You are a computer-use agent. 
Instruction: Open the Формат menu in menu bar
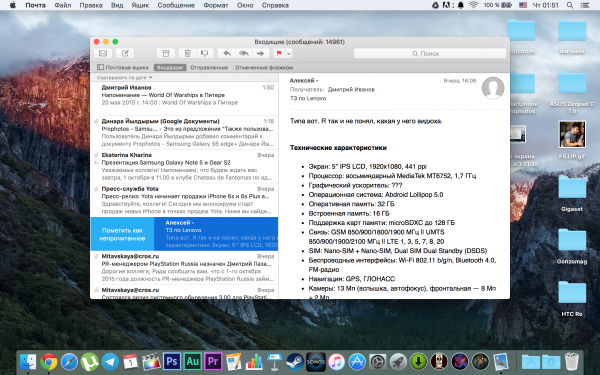[x=216, y=5]
